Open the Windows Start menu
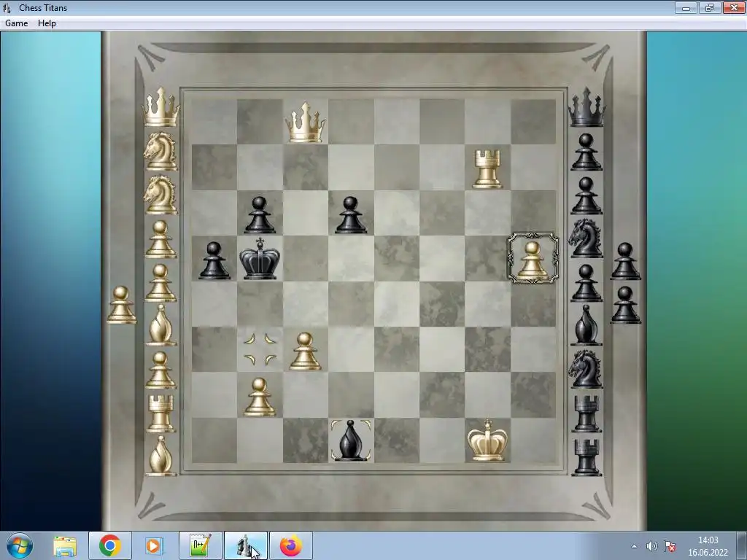747x560 pixels. [20, 545]
